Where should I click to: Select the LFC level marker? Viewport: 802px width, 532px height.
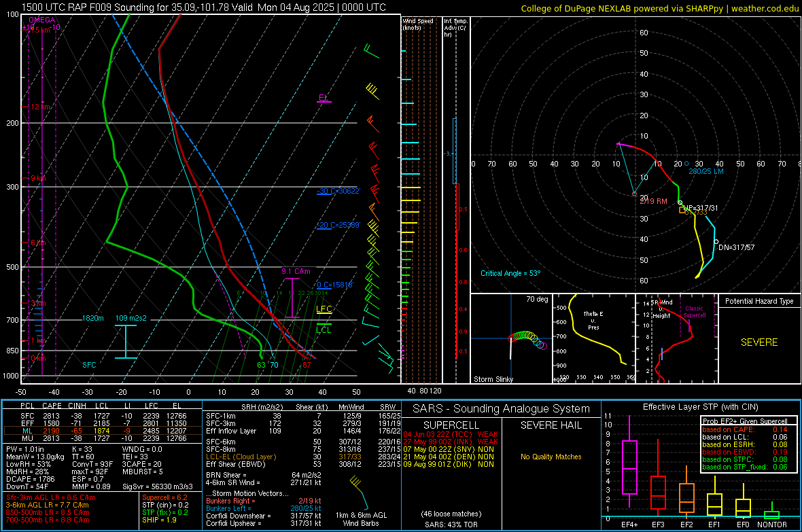pyautogui.click(x=324, y=309)
